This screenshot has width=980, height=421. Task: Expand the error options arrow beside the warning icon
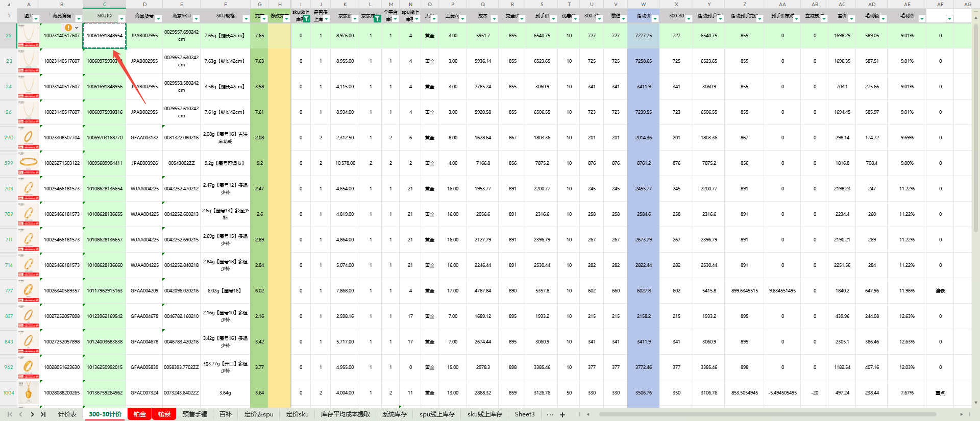point(77,28)
